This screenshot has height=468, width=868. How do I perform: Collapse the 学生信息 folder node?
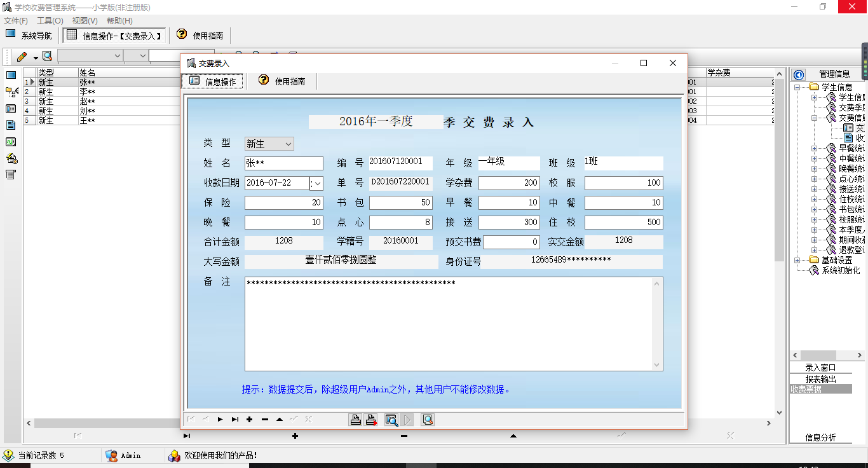(797, 87)
